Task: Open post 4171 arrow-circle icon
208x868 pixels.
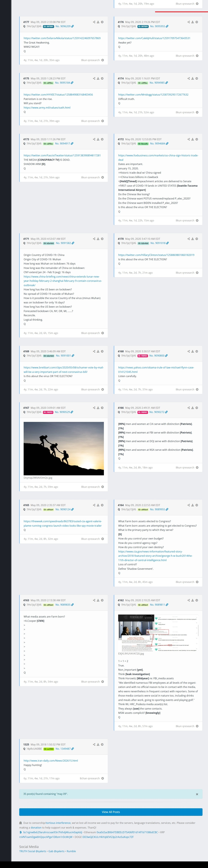Action: 102,239
